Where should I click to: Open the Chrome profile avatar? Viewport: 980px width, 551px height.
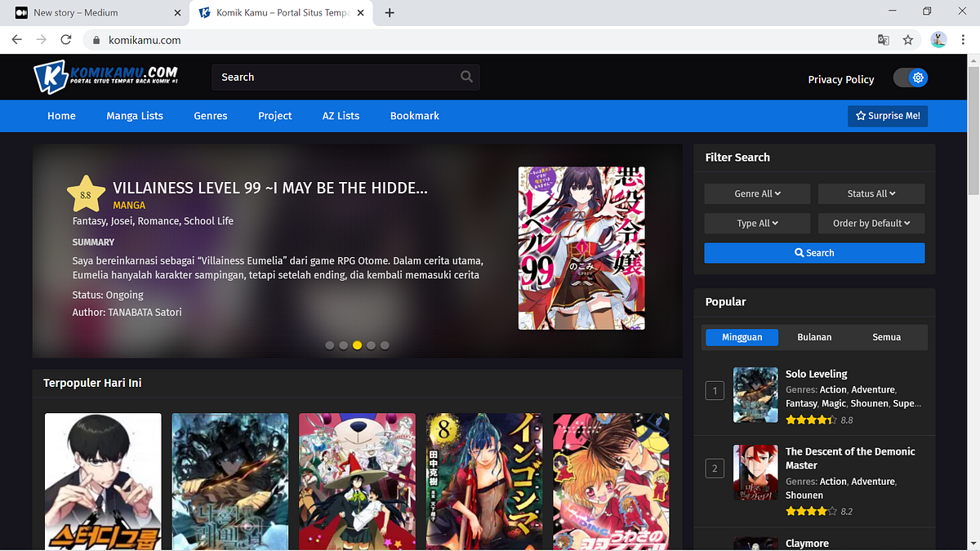point(939,39)
